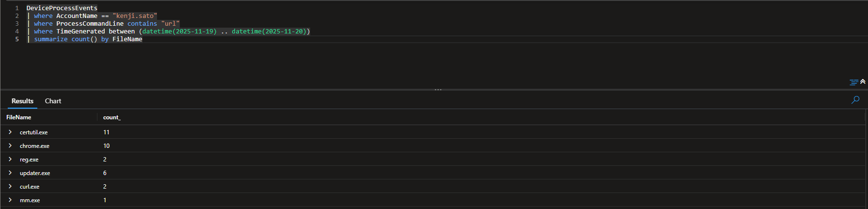Viewport: 868px width, 209px height.
Task: Click the updater.exe file name cell
Action: pos(35,173)
